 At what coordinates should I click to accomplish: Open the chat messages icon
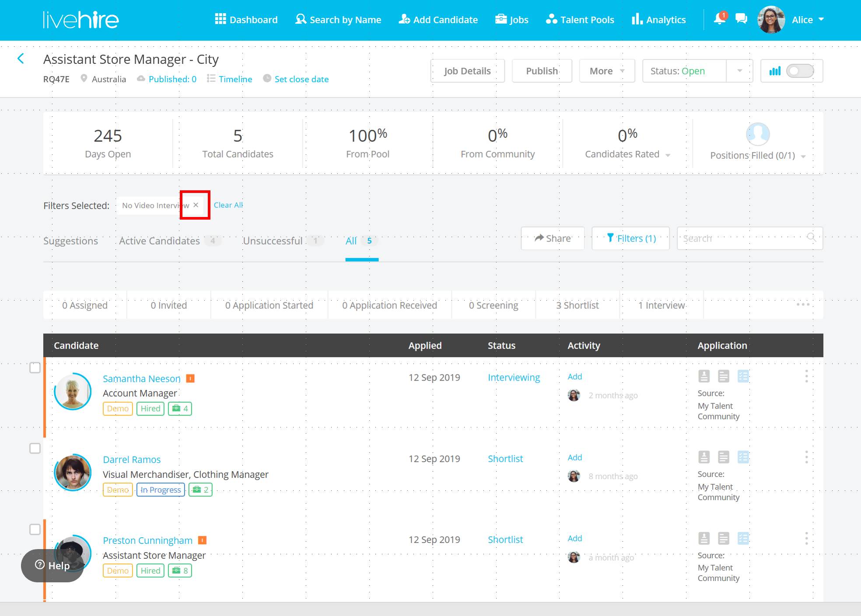point(741,19)
